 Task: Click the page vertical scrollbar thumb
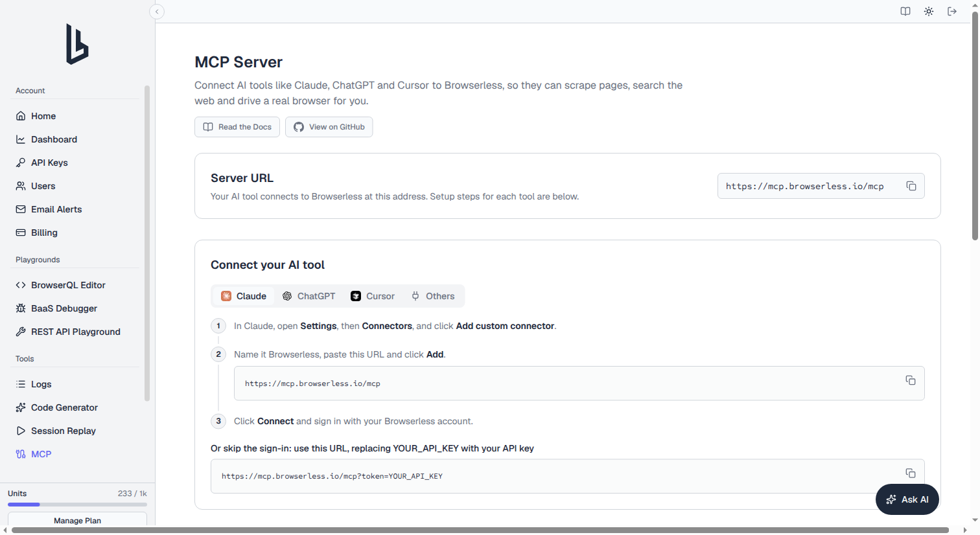[975, 126]
